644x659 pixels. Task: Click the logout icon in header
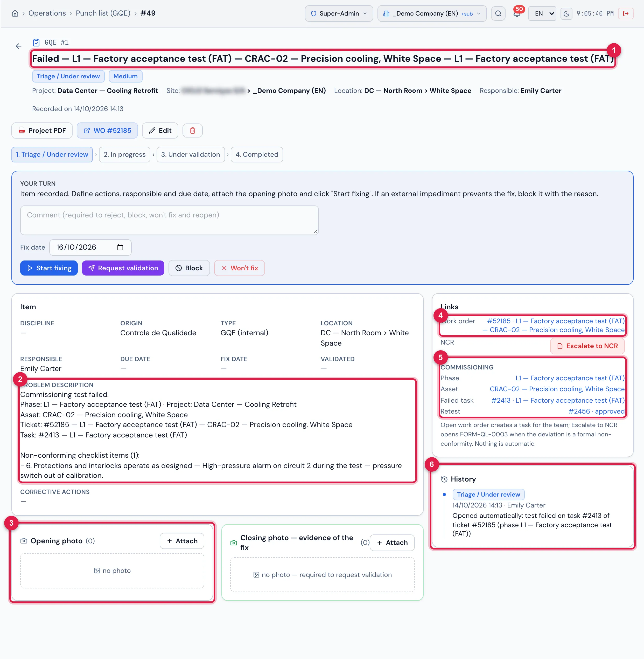tap(625, 13)
